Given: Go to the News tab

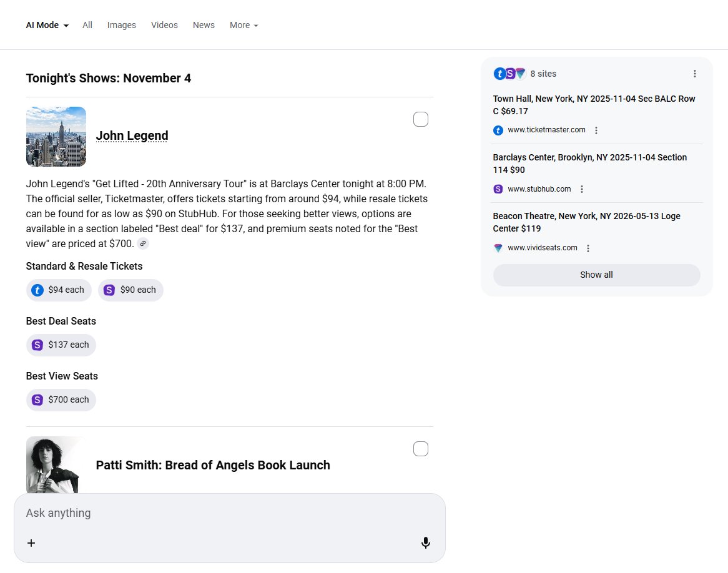Looking at the screenshot, I should (204, 26).
